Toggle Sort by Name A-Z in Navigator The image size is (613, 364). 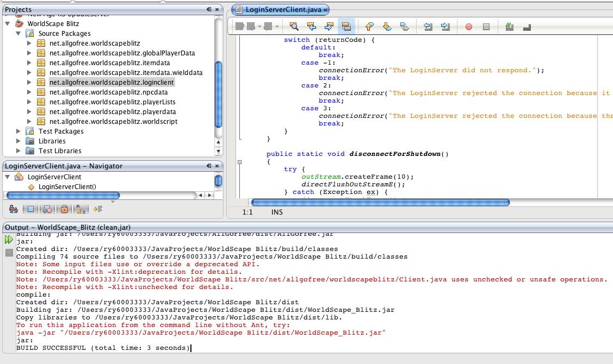(81, 209)
